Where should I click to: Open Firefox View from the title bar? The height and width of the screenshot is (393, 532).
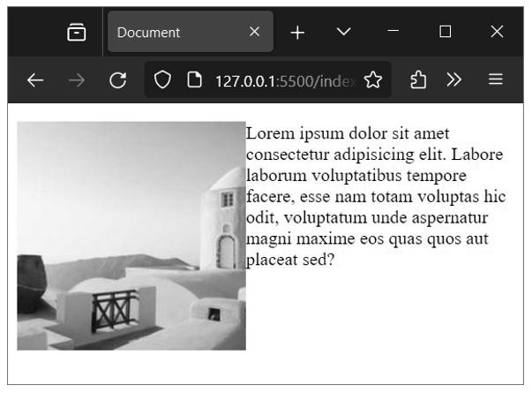[x=78, y=33]
